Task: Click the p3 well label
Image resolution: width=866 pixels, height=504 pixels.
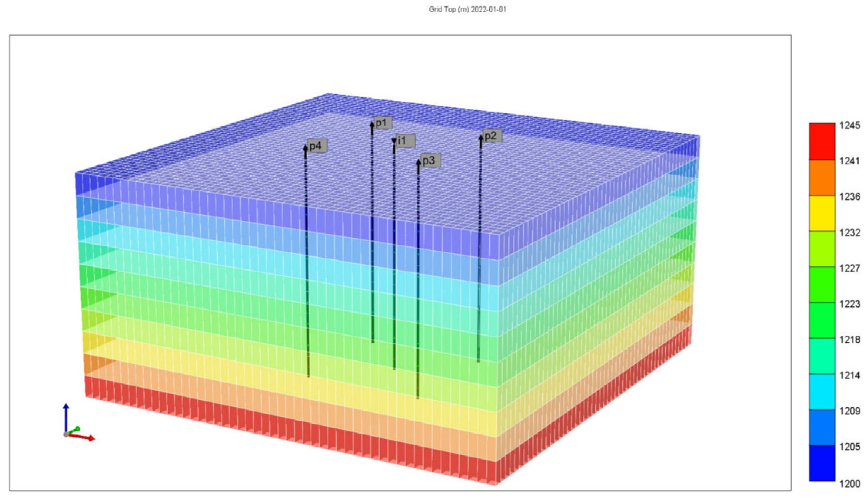Action: [x=430, y=161]
